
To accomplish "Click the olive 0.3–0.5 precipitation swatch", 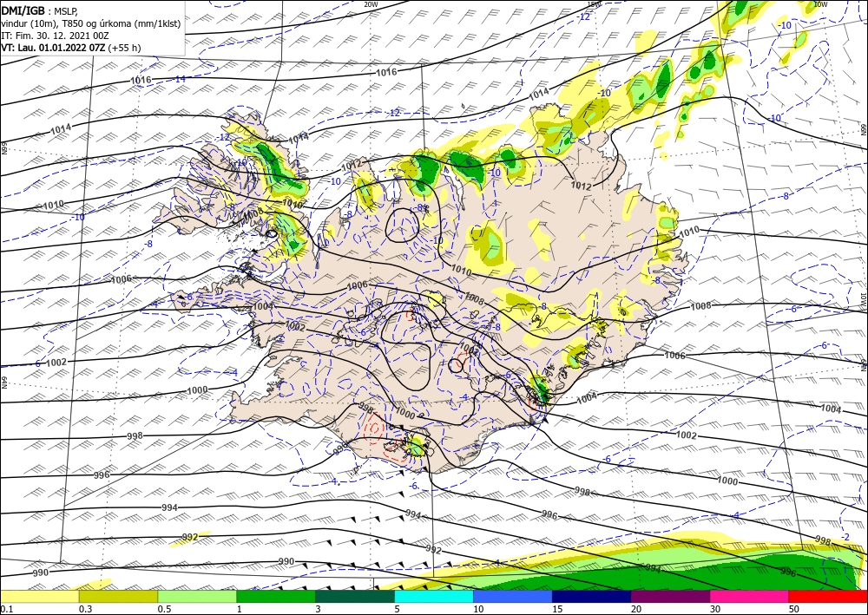I will point(118,597).
